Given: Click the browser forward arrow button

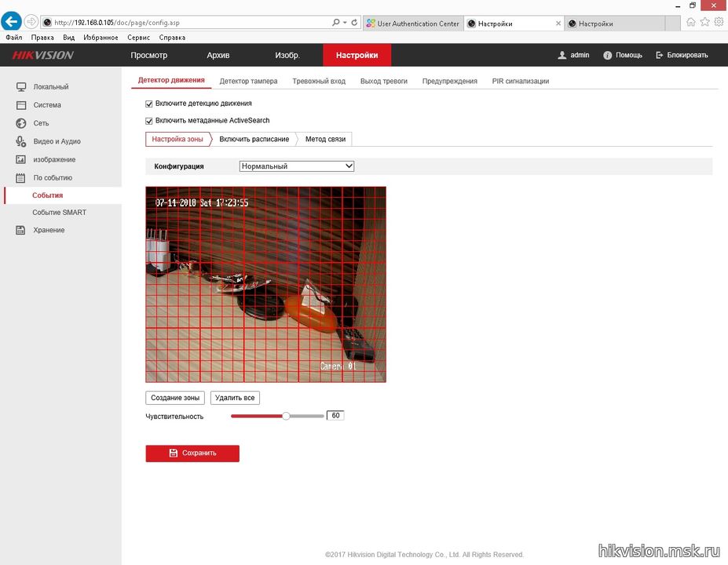Looking at the screenshot, I should tap(31, 22).
